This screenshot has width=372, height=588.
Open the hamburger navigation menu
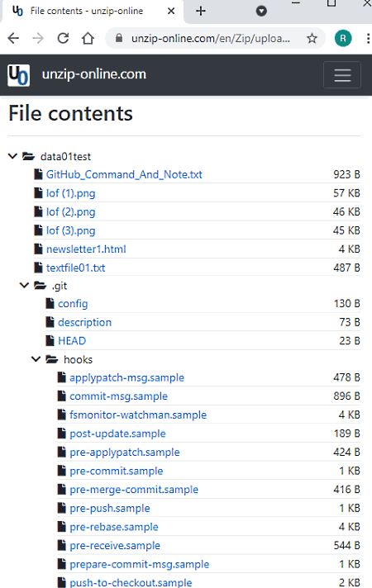[342, 75]
